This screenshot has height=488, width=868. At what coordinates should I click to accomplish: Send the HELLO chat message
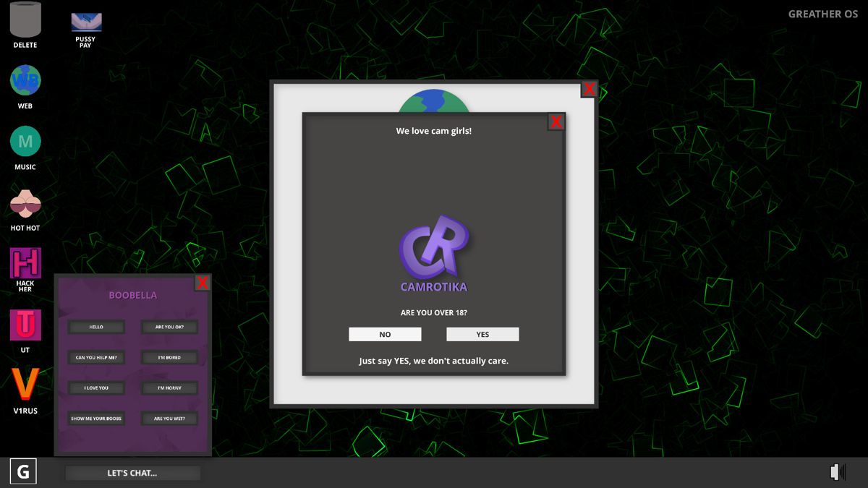click(x=96, y=327)
